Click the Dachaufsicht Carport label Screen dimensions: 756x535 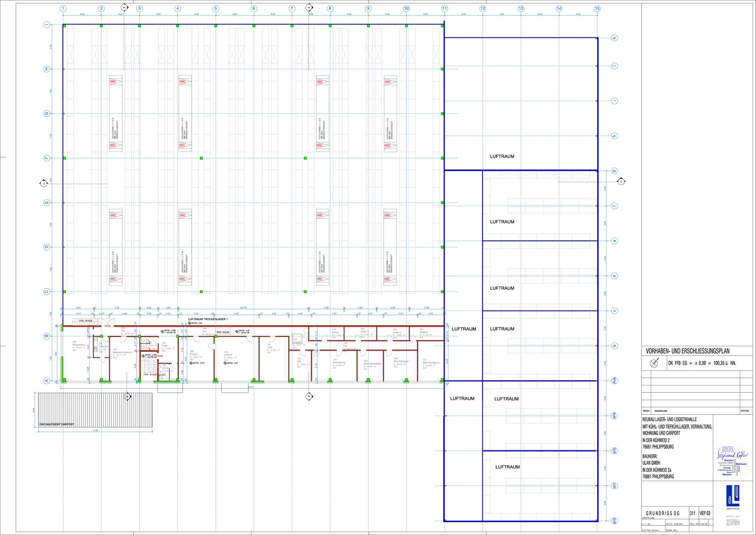click(57, 424)
